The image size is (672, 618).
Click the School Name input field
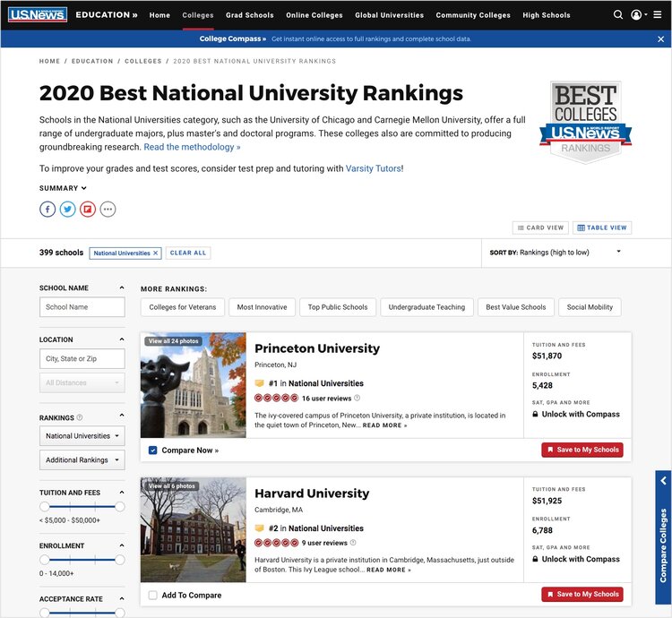pos(82,307)
